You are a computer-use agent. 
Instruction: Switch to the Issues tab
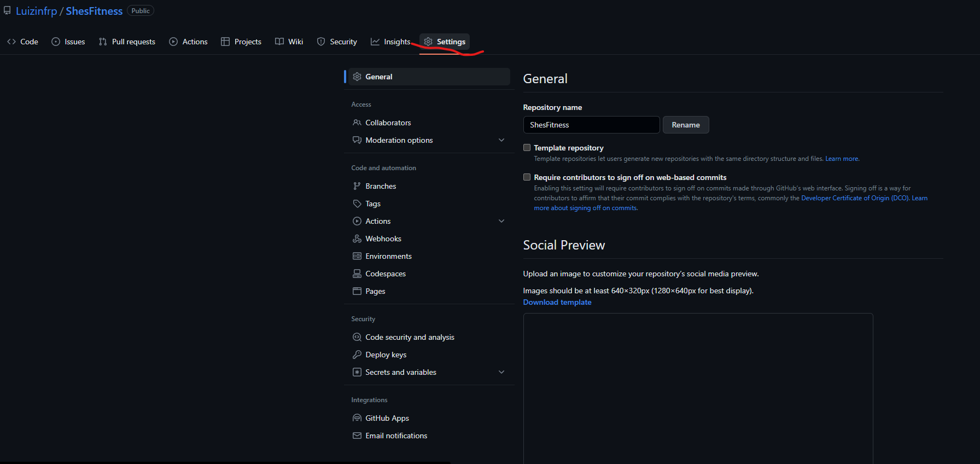(68, 42)
